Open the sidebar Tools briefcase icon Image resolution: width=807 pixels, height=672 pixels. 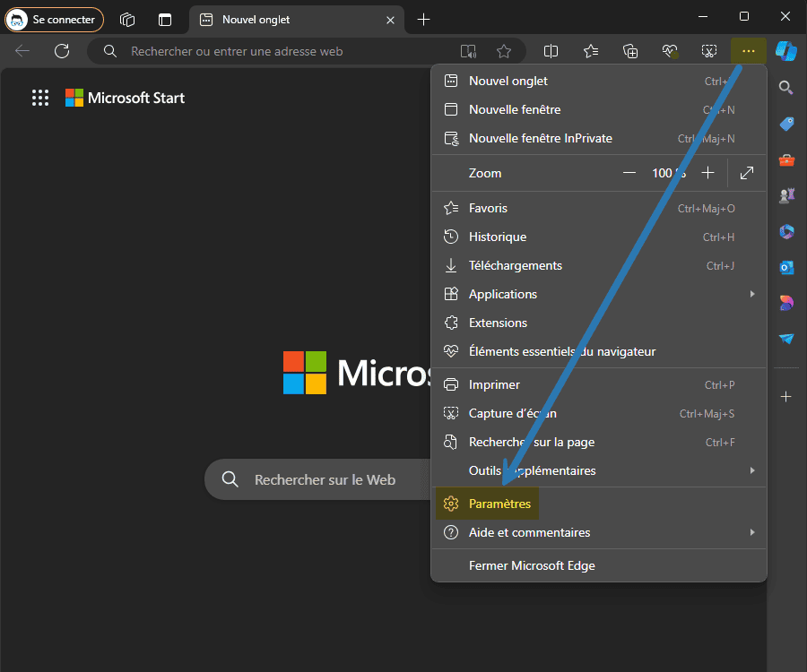[786, 159]
